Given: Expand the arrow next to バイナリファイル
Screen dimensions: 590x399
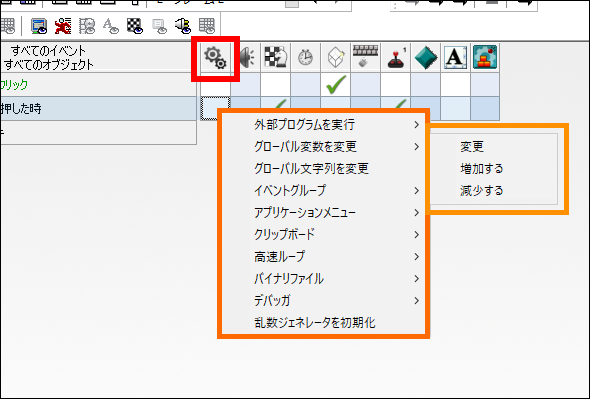Looking at the screenshot, I should (x=416, y=279).
